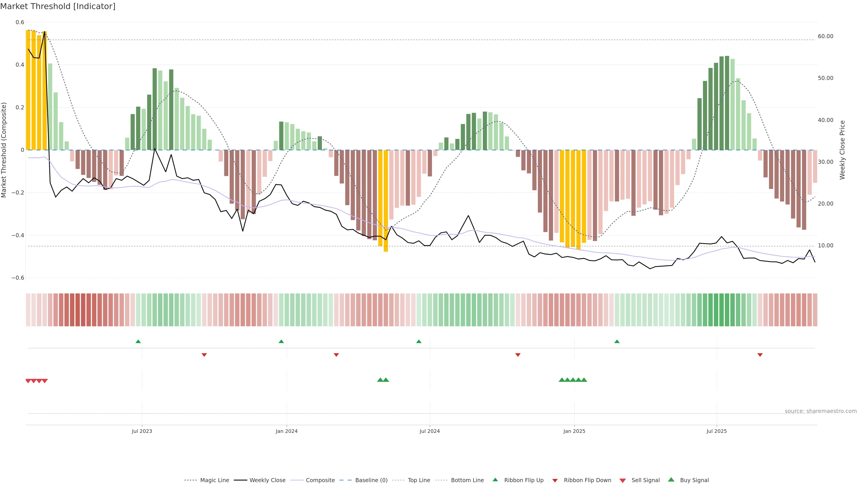Click green flip-up marker right of Jan 2025
868x488 pixels.
[x=617, y=342]
